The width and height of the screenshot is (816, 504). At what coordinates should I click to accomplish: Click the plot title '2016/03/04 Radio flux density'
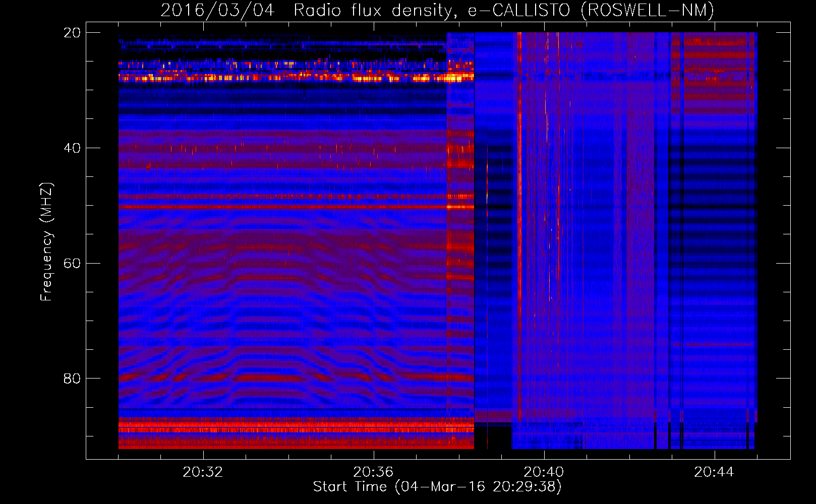coord(437,10)
